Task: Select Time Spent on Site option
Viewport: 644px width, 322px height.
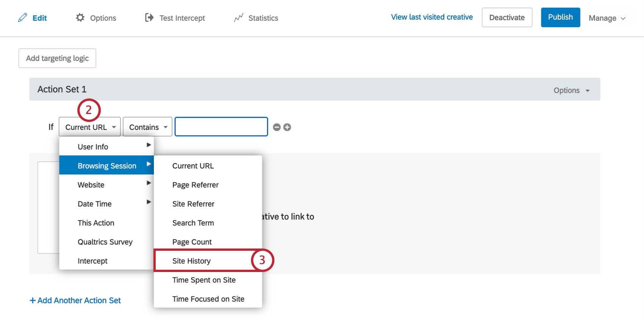Action: [x=204, y=280]
